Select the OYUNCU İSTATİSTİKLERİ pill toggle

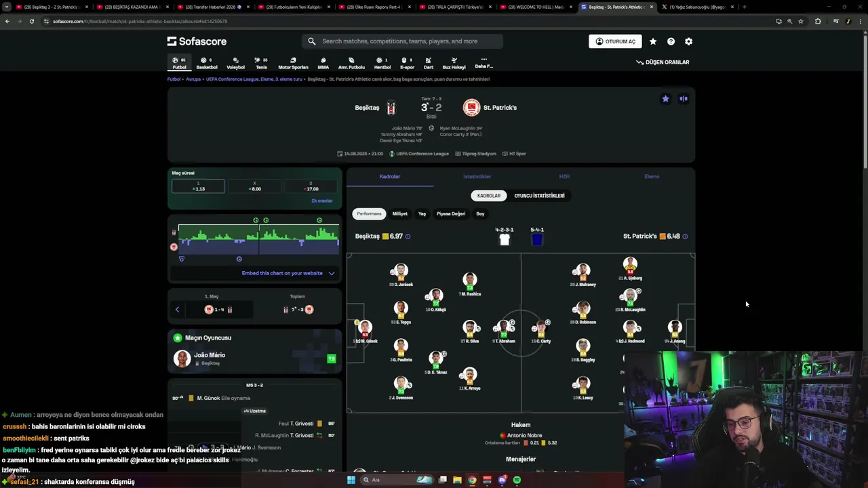click(x=539, y=196)
